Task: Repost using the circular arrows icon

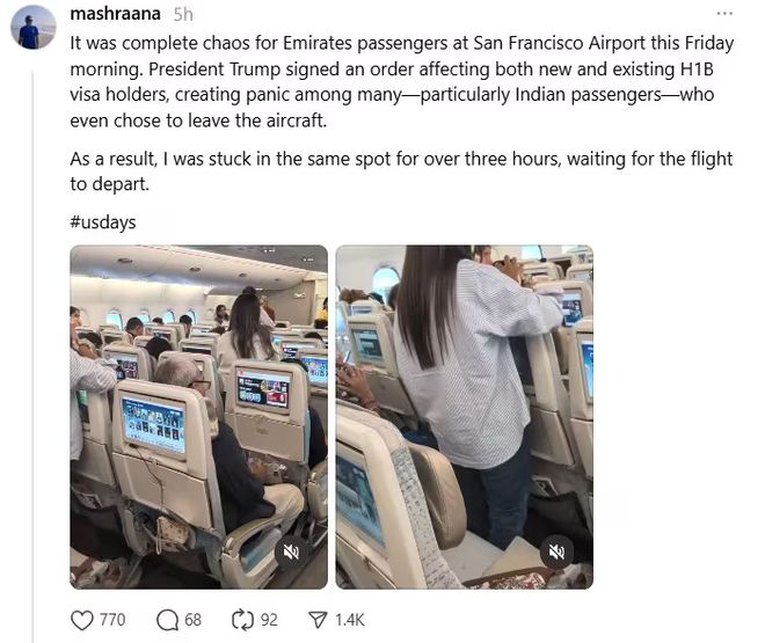Action: [242, 620]
